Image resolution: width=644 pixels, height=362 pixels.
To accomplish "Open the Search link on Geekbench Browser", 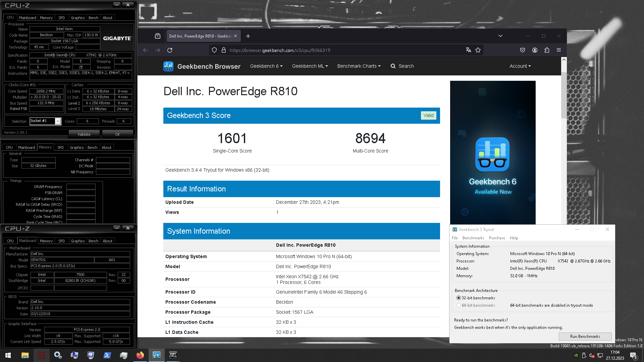I will click(x=402, y=66).
